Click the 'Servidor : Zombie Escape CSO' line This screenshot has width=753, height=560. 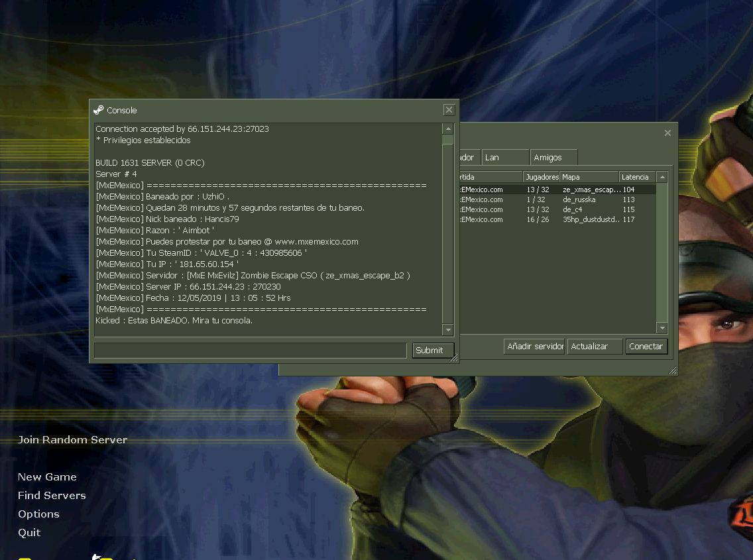coord(253,276)
